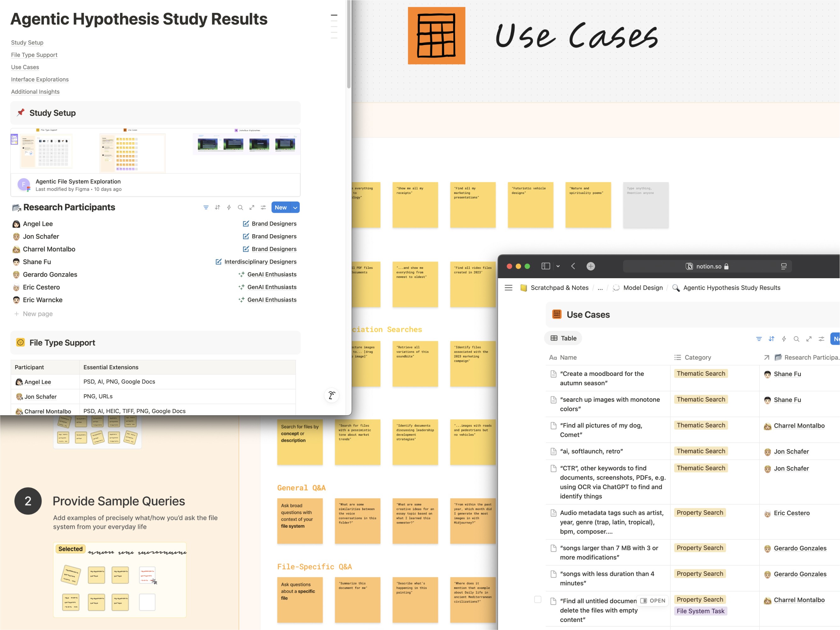Toggle the Safari sidebar button
The height and width of the screenshot is (630, 840).
546,266
